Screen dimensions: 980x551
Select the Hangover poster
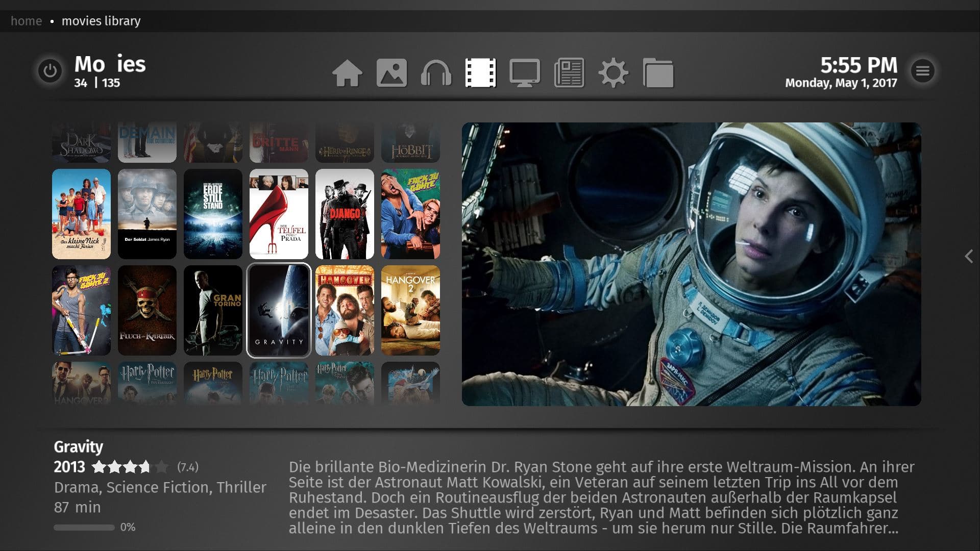(345, 310)
